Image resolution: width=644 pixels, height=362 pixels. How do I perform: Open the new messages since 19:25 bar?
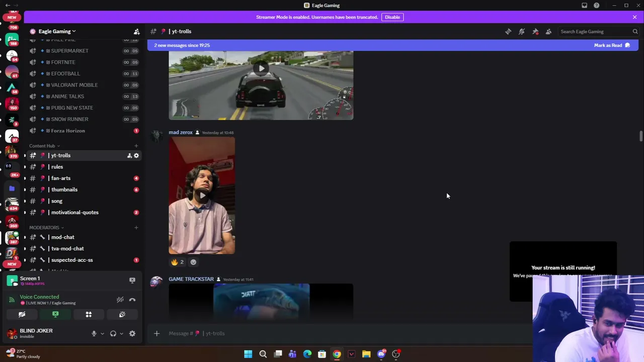tap(393, 45)
